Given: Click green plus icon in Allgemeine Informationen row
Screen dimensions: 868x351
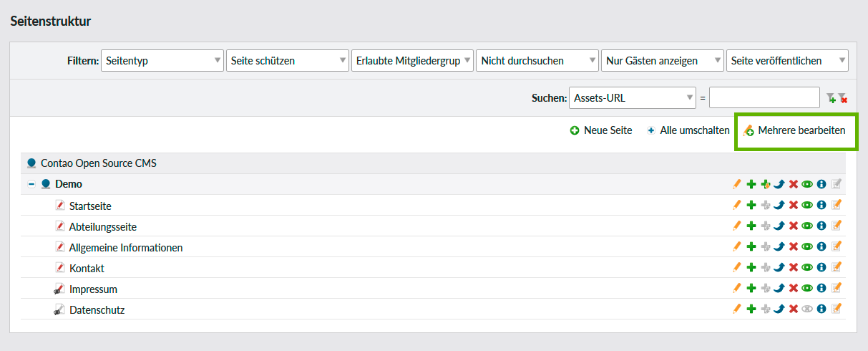Looking at the screenshot, I should tap(751, 246).
